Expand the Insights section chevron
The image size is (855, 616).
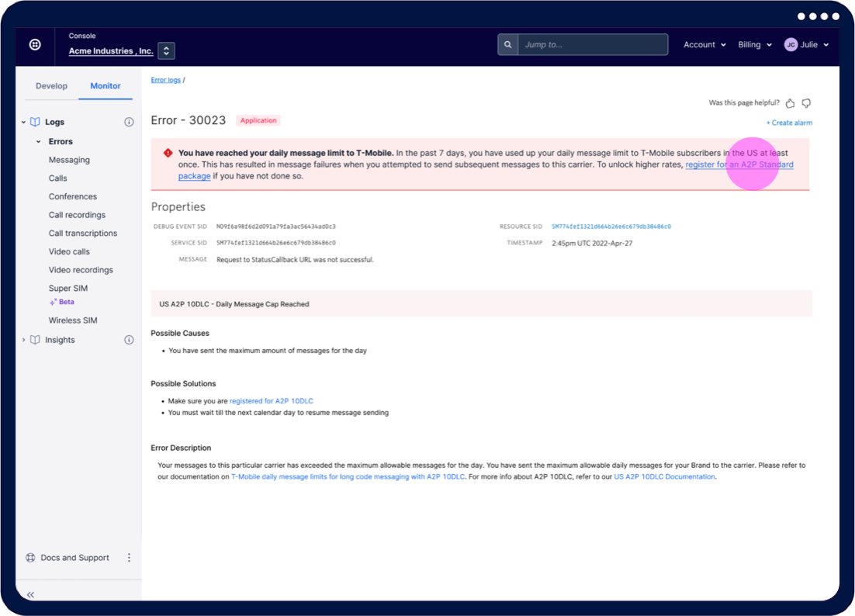tap(23, 340)
